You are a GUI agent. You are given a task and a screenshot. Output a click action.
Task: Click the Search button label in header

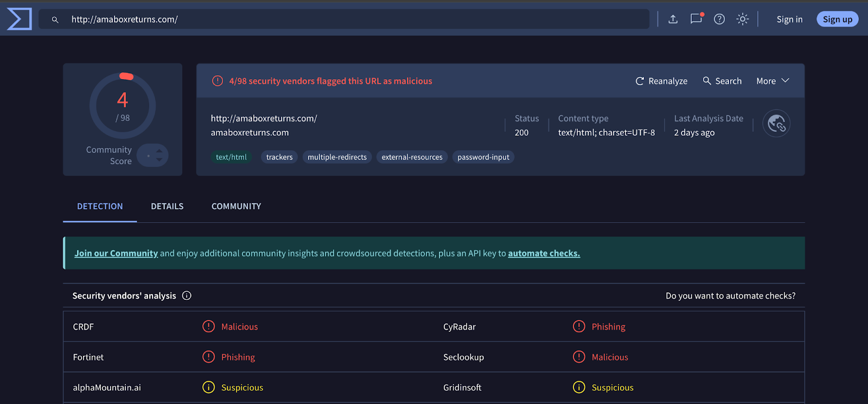coord(728,81)
